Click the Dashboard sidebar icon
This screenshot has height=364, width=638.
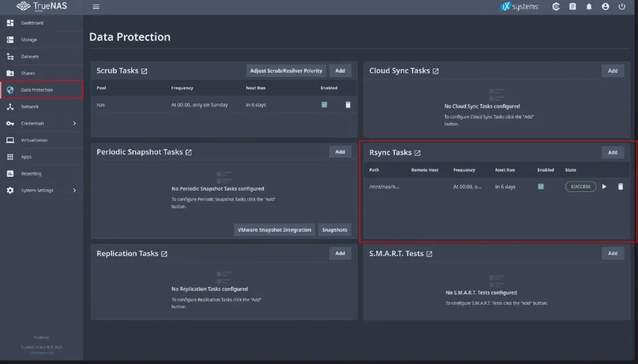tap(10, 23)
